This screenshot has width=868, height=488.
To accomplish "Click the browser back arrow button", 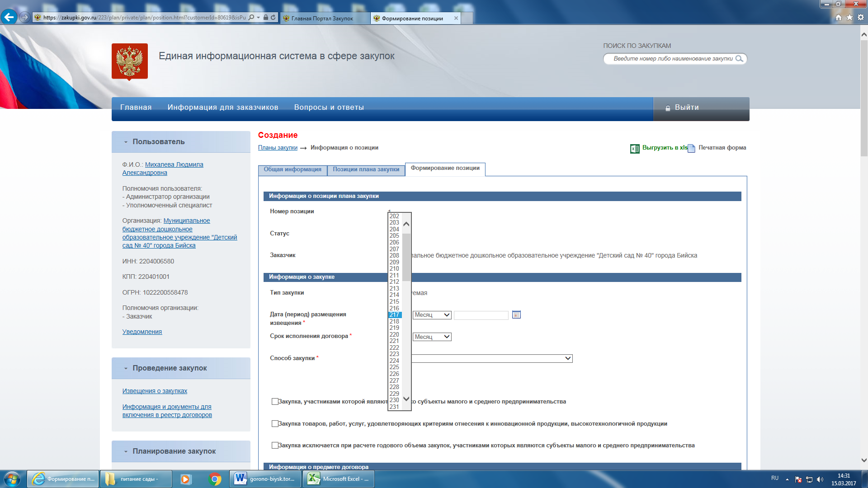I will tap(9, 18).
